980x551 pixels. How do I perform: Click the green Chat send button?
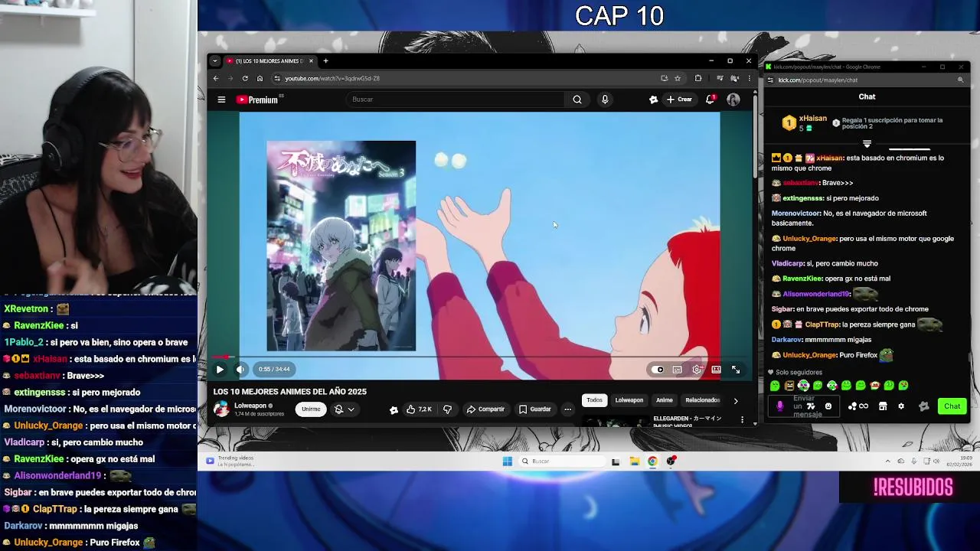pyautogui.click(x=952, y=406)
